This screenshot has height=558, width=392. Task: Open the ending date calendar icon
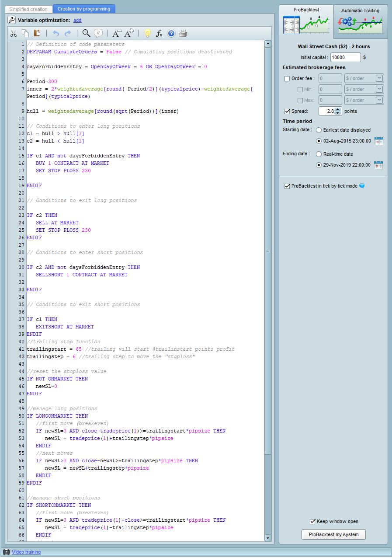pyautogui.click(x=379, y=165)
